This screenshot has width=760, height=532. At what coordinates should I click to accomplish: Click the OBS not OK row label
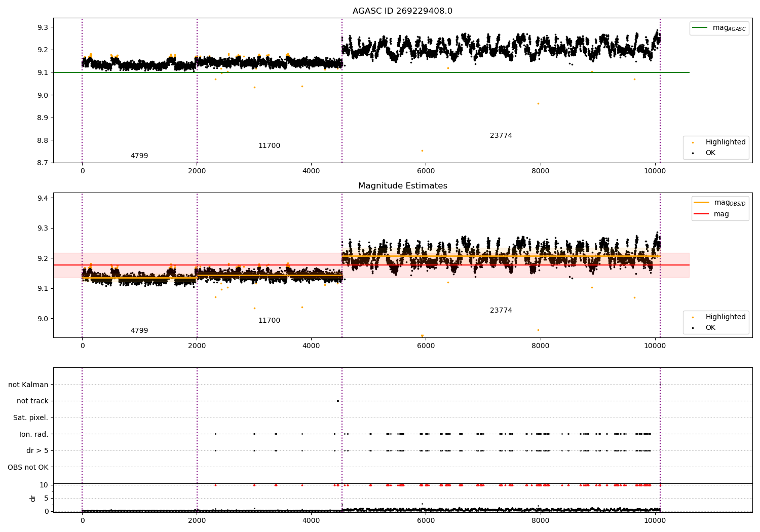[x=28, y=468]
